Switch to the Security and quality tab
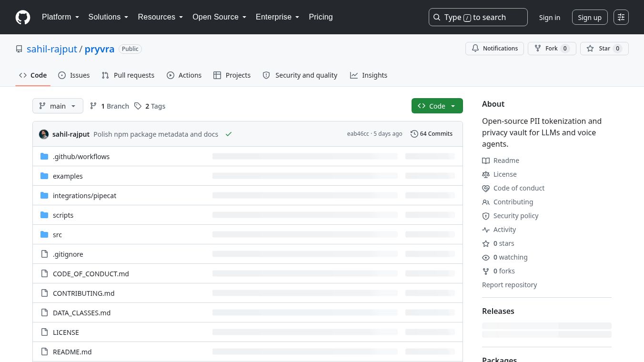Screen dimensions: 644x362 click(300, 75)
